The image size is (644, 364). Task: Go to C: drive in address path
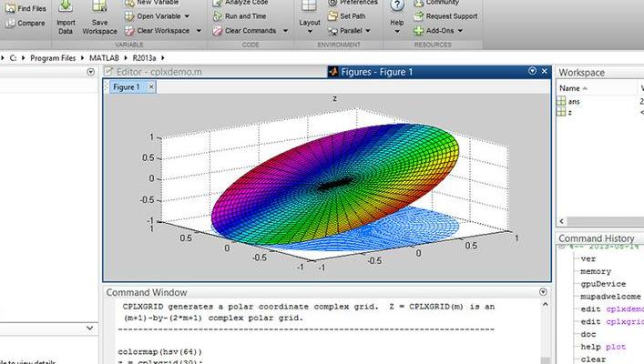click(x=13, y=58)
